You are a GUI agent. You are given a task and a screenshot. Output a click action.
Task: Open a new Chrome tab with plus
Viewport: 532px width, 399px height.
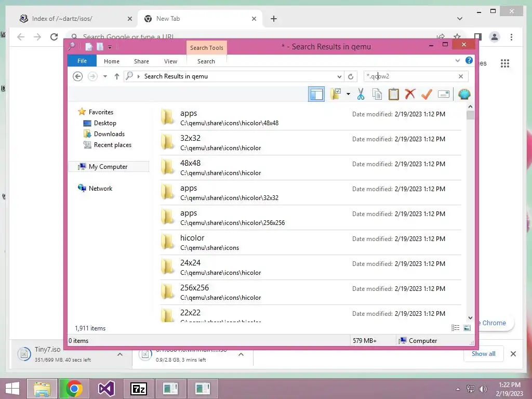tap(274, 19)
